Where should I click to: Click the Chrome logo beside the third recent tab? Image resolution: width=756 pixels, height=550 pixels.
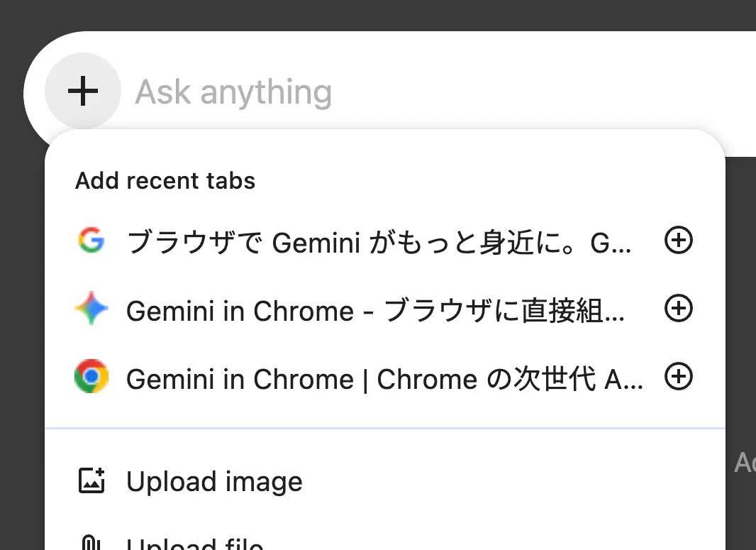(91, 378)
